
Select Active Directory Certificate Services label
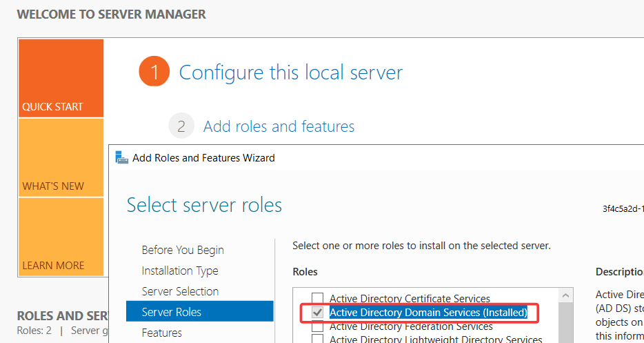410,299
